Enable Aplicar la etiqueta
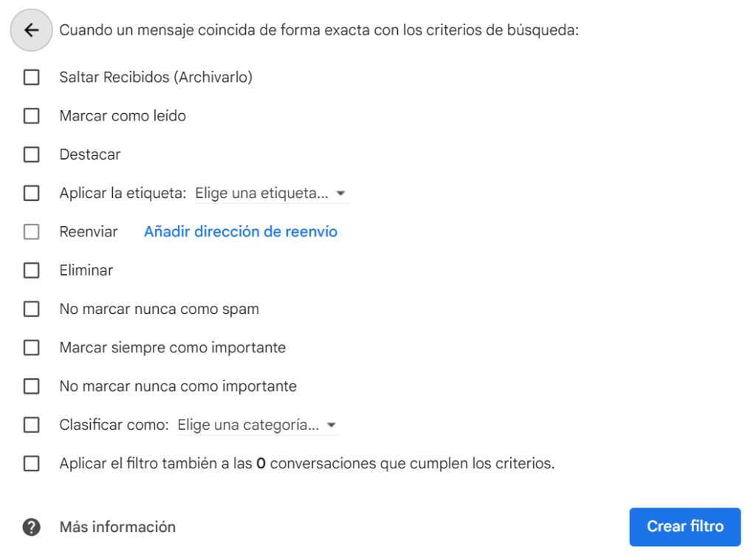Viewport: 756px width, 560px height. 31,193
